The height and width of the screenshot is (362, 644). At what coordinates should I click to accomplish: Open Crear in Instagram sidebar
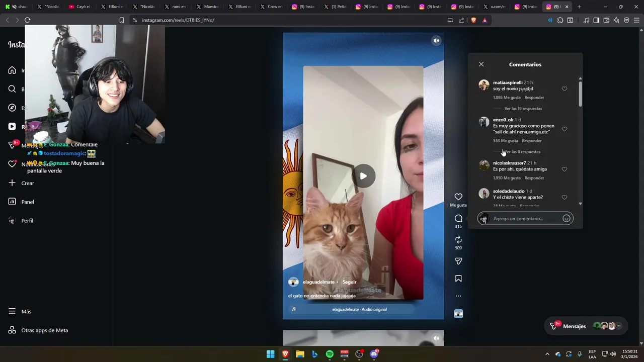point(22,183)
